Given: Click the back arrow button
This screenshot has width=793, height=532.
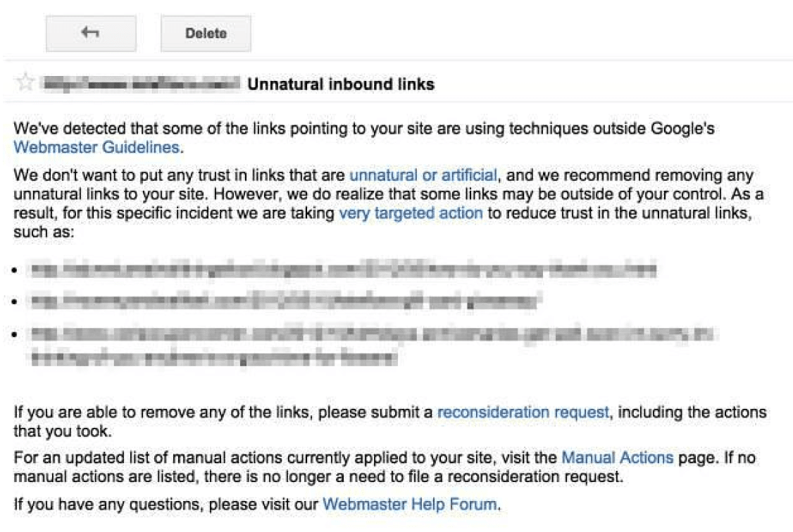Looking at the screenshot, I should (90, 33).
